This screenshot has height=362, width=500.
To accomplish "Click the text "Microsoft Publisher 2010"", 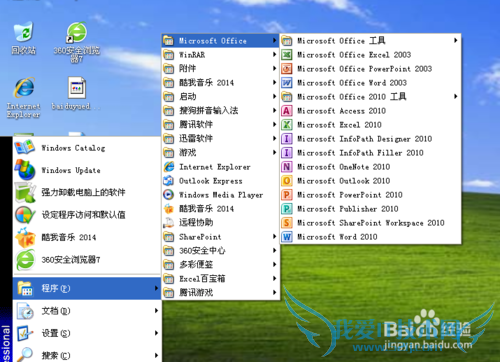I will [348, 209].
